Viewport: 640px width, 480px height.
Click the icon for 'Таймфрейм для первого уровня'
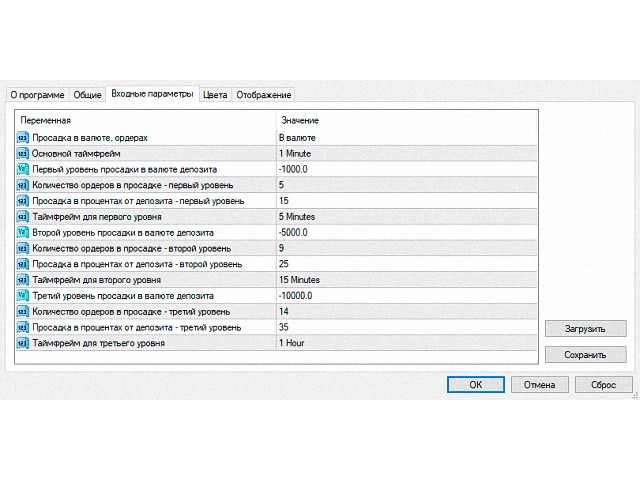23,216
